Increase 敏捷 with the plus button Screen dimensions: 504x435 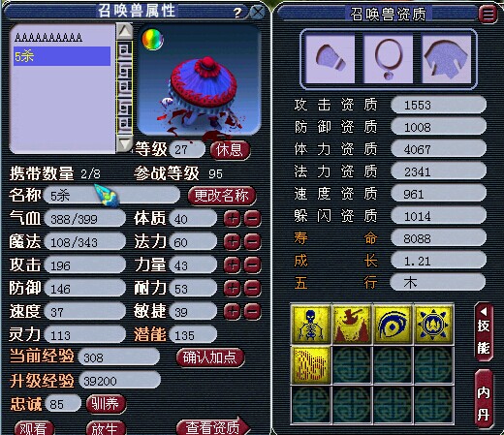(x=232, y=311)
